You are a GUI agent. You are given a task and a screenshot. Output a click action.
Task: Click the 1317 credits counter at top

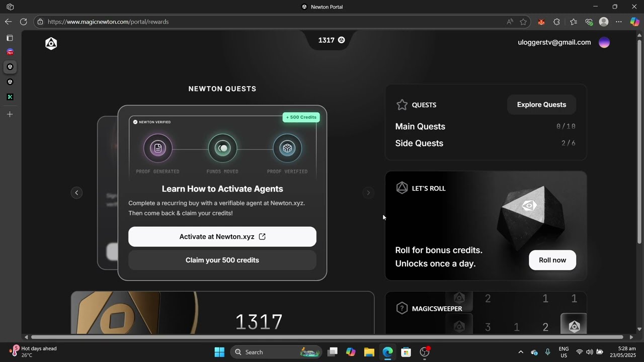331,40
